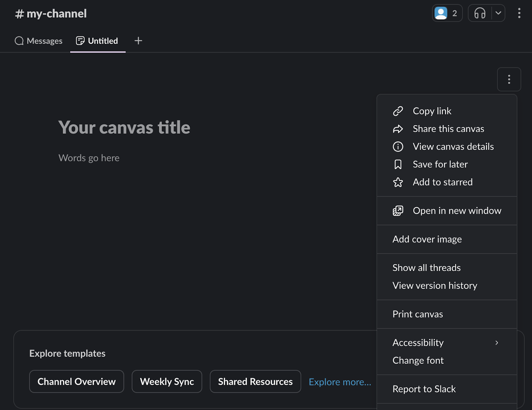Choose Copy link from menu
The width and height of the screenshot is (532, 410).
point(447,111)
